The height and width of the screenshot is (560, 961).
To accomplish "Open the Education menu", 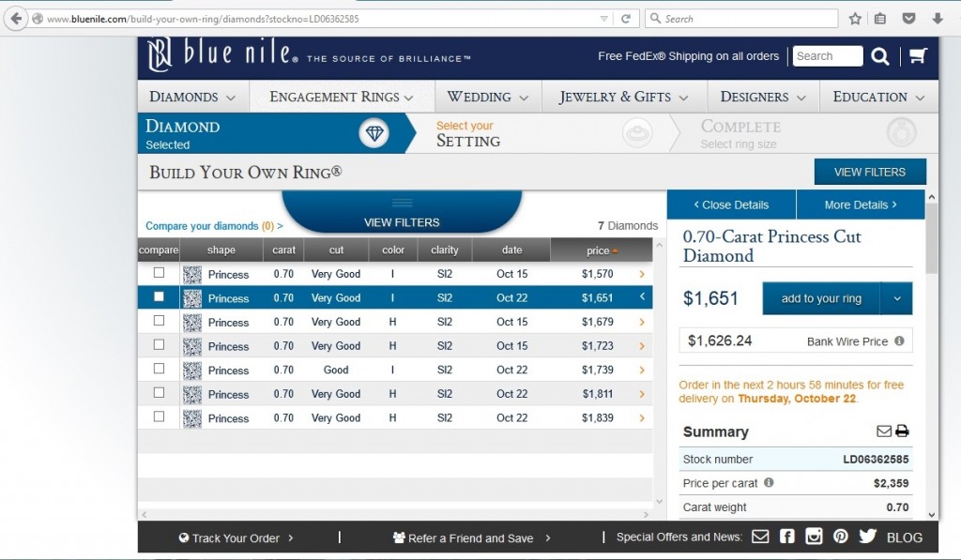I will tap(878, 97).
